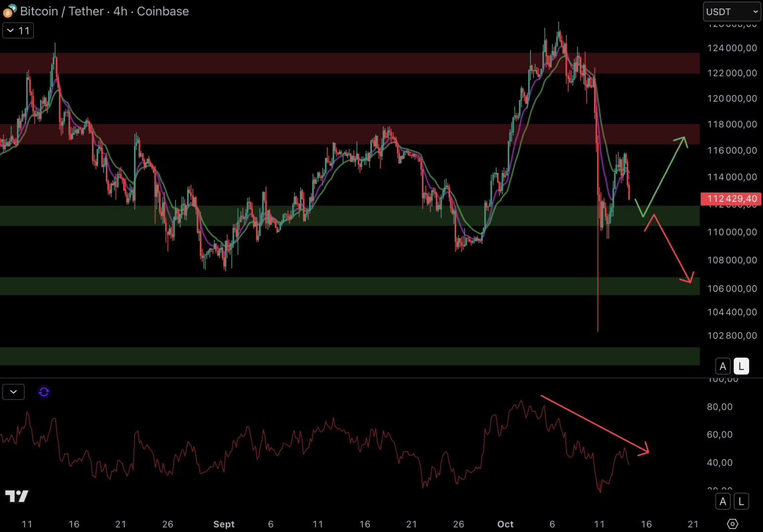The height and width of the screenshot is (532, 763).
Task: Toggle log scale L on main price pane
Action: point(741,366)
